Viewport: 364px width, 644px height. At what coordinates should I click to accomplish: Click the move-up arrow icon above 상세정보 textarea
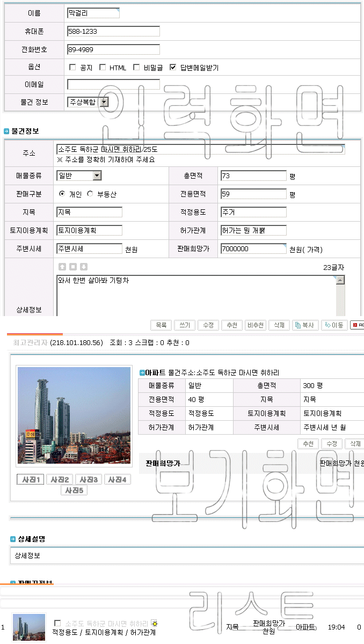point(62,267)
